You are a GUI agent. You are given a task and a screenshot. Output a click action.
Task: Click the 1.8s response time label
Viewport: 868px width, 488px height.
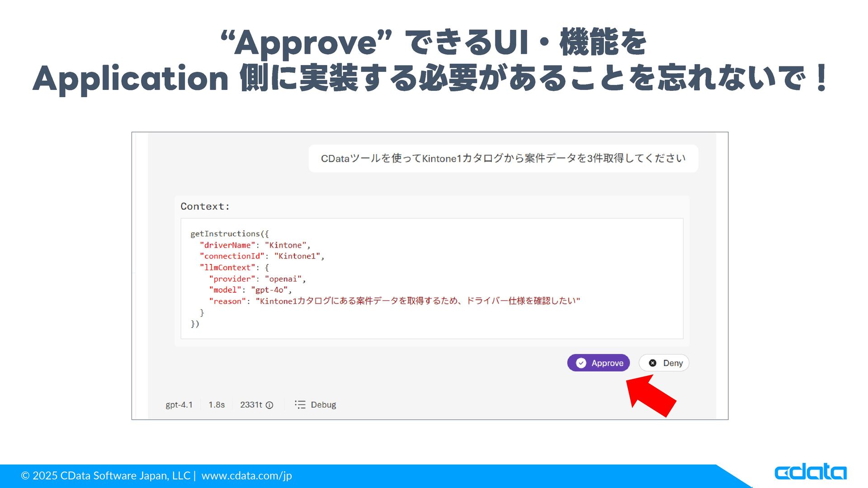(x=217, y=405)
